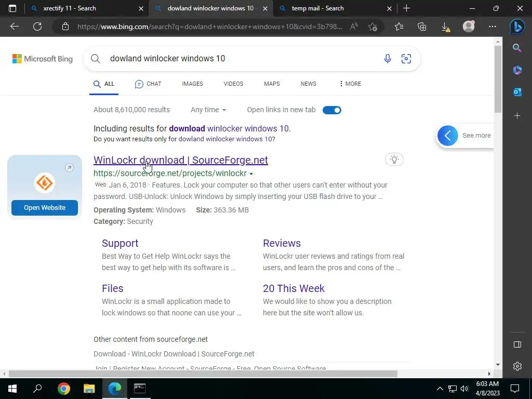Image resolution: width=532 pixels, height=399 pixels.
Task: Open Edge Settings and more menu
Action: point(493,26)
